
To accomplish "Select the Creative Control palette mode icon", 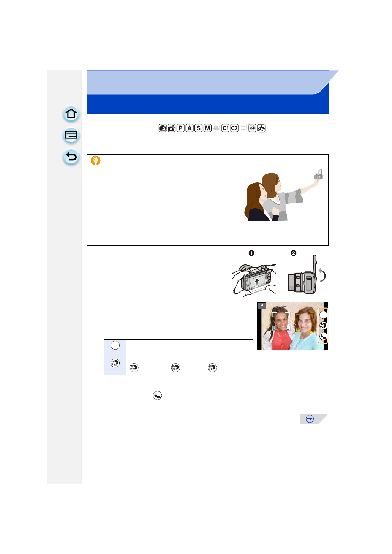I will point(261,128).
